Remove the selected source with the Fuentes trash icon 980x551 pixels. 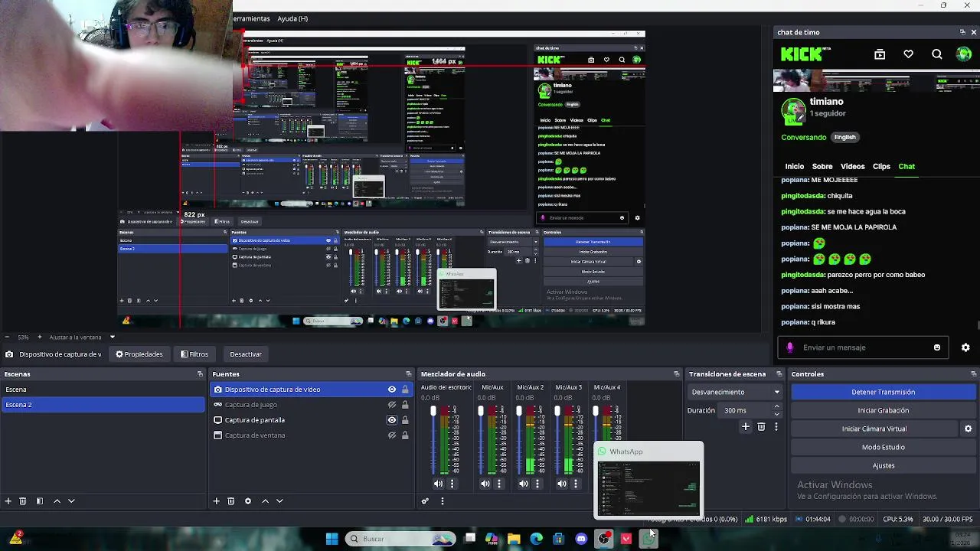pos(231,501)
